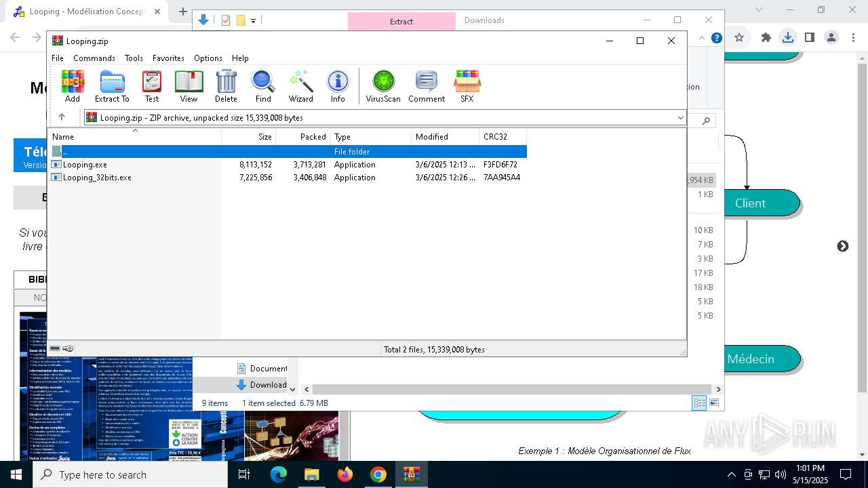Open the Find magnifier tool
This screenshot has height=488, width=868.
click(x=263, y=86)
